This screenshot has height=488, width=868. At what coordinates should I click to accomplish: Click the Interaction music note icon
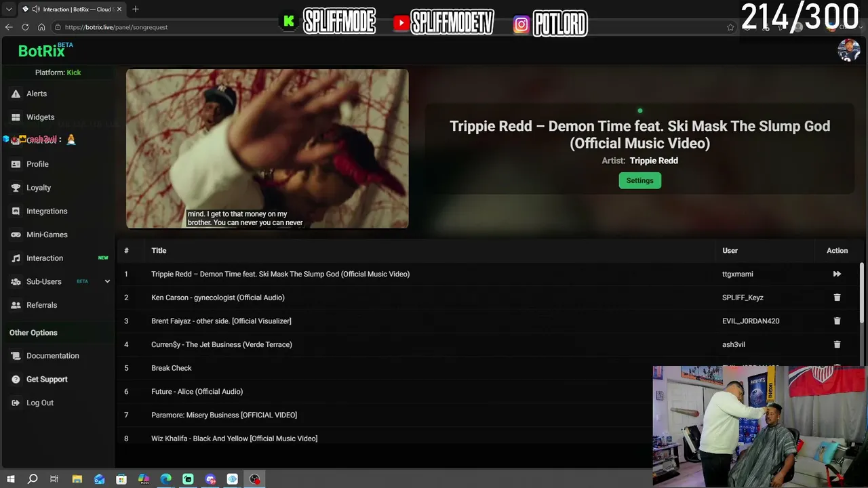16,258
